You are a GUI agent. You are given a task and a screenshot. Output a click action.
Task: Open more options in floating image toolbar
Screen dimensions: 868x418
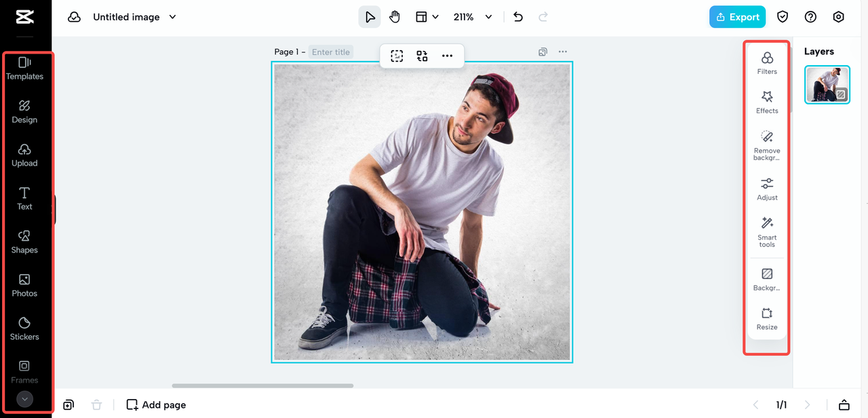tap(447, 56)
